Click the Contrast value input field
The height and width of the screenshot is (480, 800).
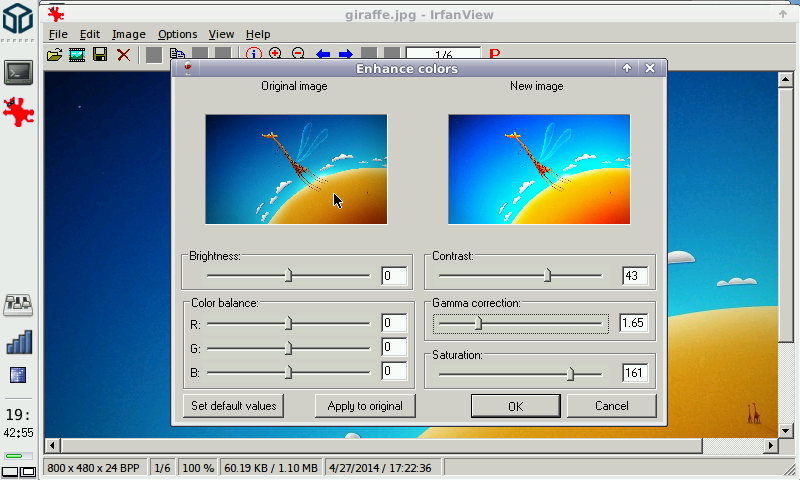click(x=634, y=276)
